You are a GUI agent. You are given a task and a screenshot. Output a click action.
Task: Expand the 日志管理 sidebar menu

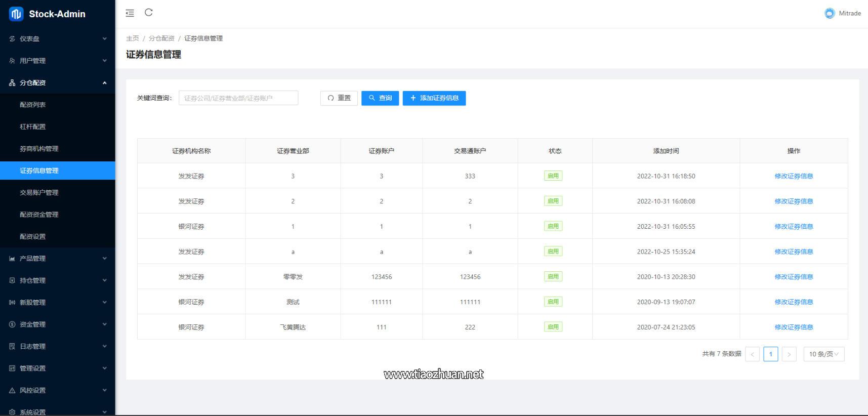click(x=57, y=347)
